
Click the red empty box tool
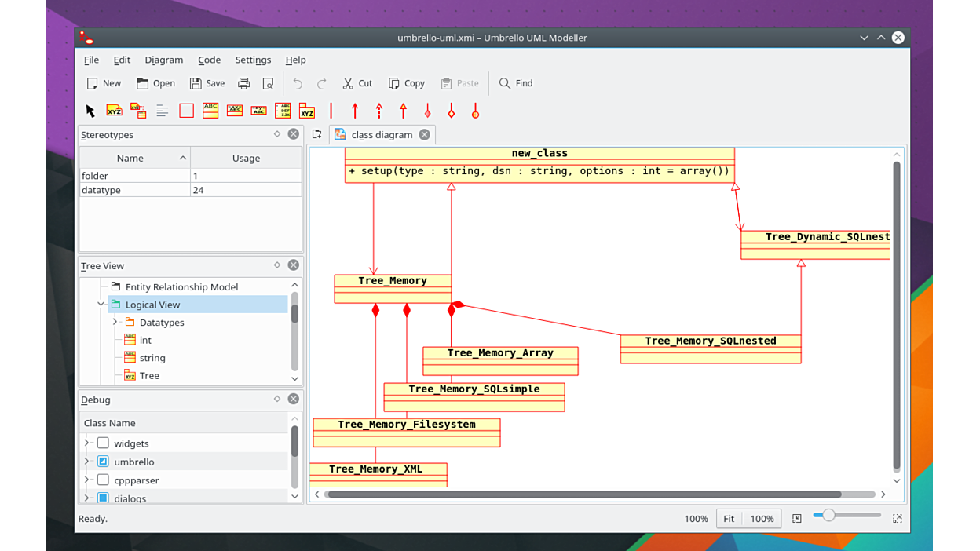186,111
